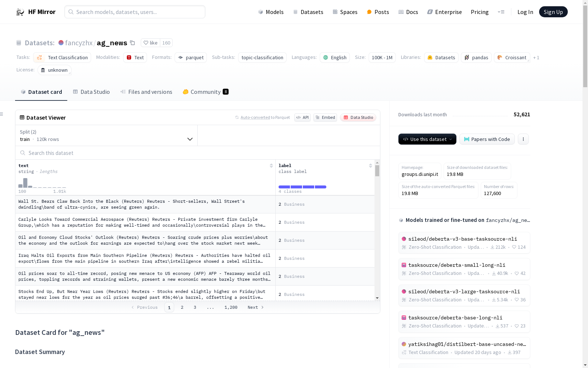The width and height of the screenshot is (588, 368).
Task: Click the pandas library tag
Action: point(476,57)
